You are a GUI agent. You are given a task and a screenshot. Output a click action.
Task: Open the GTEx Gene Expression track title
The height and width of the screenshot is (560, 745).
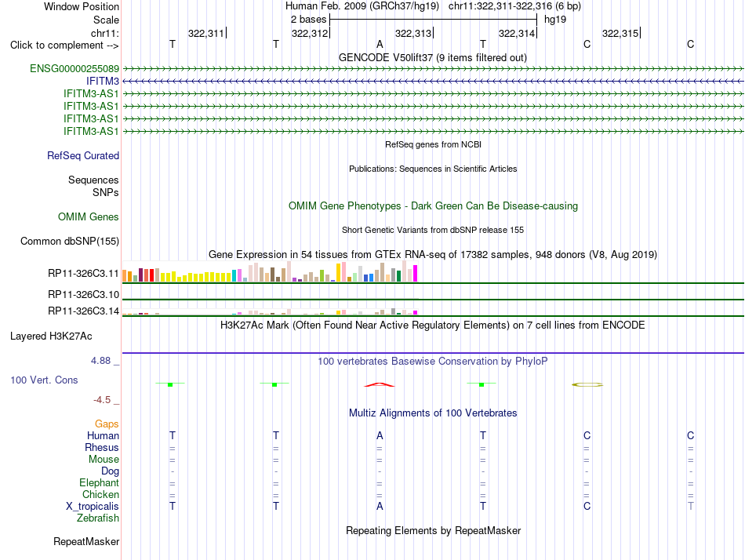pyautogui.click(x=432, y=254)
